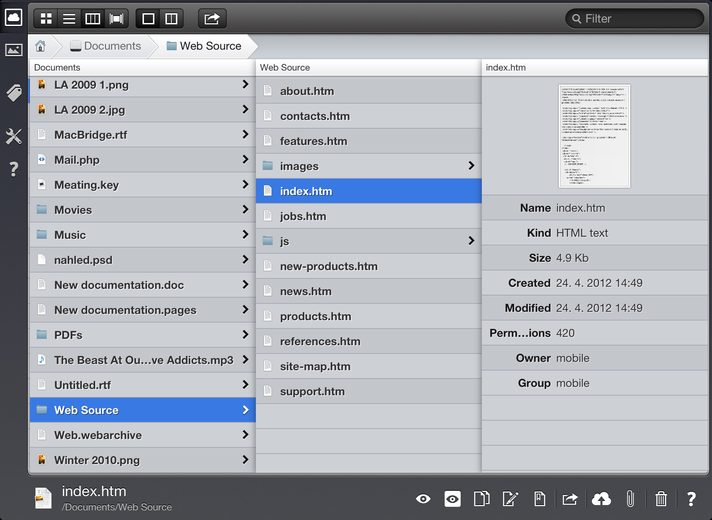Image resolution: width=712 pixels, height=520 pixels.
Task: Select references.htm file
Action: pos(368,341)
